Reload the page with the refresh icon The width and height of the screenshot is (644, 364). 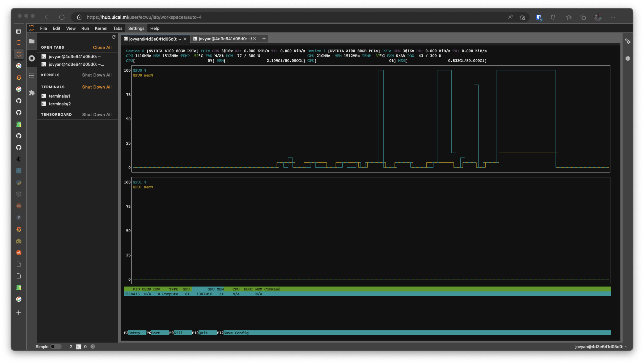62,17
